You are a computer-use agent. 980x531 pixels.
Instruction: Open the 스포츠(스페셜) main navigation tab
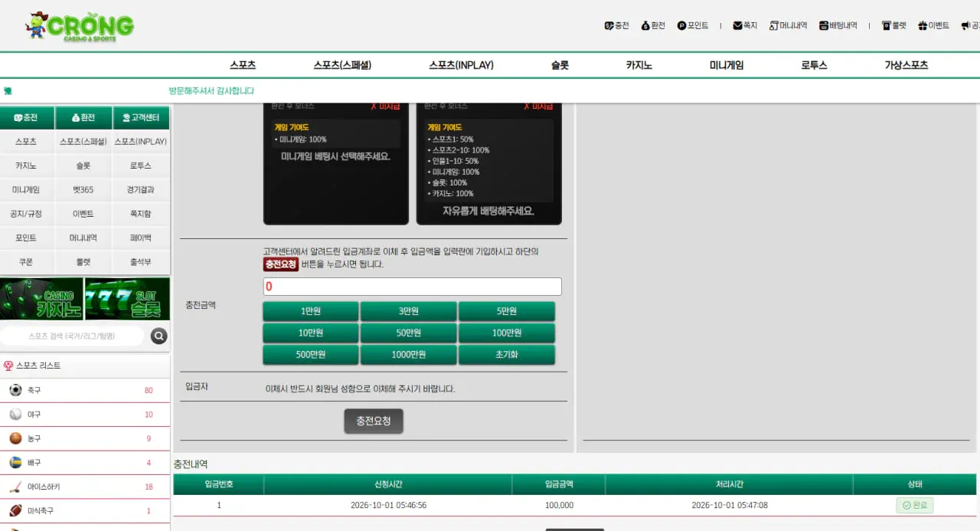(342, 65)
